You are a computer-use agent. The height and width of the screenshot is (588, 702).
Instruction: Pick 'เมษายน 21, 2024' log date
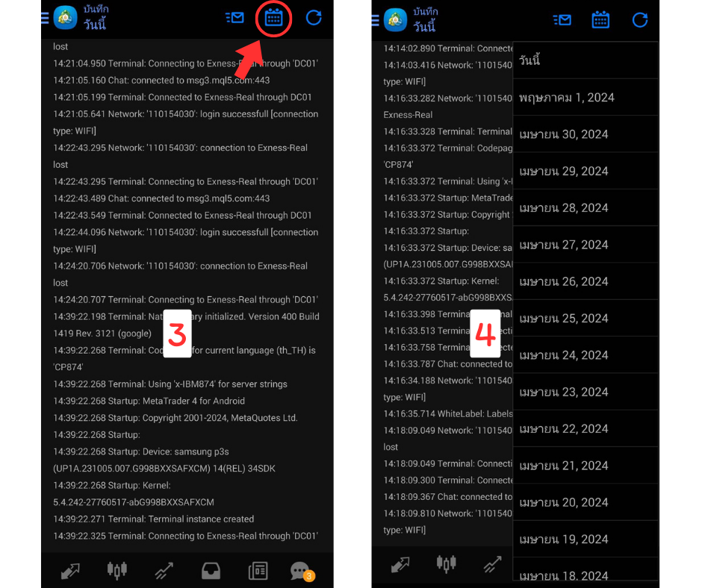pyautogui.click(x=585, y=466)
